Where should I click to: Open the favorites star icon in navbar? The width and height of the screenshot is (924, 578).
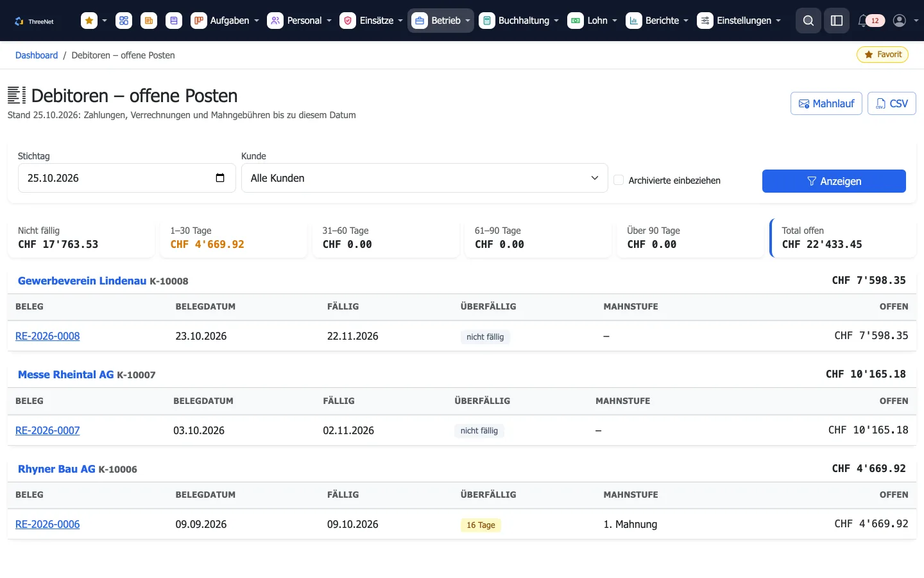pyautogui.click(x=89, y=21)
